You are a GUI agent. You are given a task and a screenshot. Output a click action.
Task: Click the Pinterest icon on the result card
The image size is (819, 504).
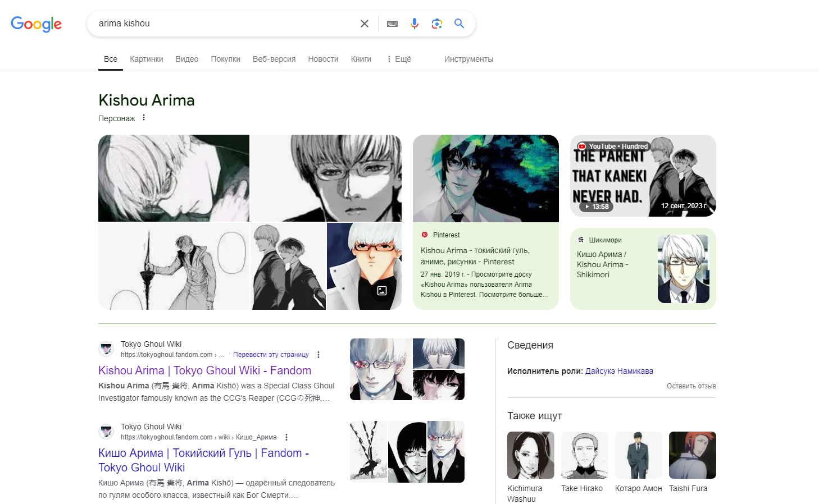(425, 235)
